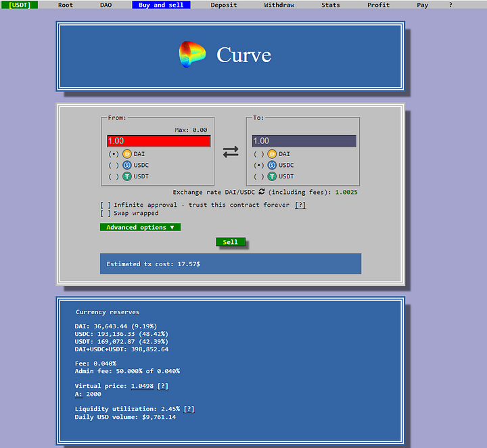Select USDC radio button in From box
487x448 pixels.
pyautogui.click(x=114, y=165)
